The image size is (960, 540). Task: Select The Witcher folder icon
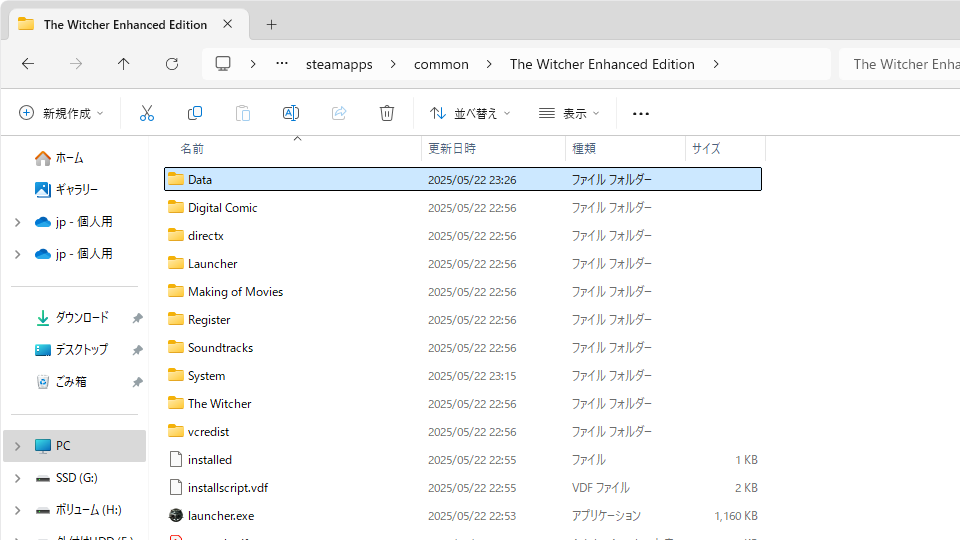[176, 403]
